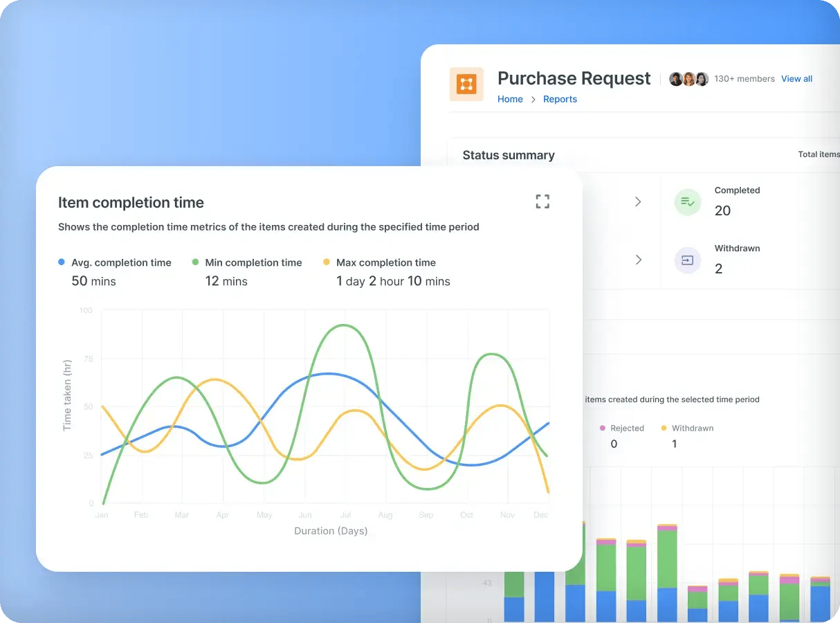Screen dimensions: 840x623
Task: Click the 130+ members label
Action: point(745,78)
